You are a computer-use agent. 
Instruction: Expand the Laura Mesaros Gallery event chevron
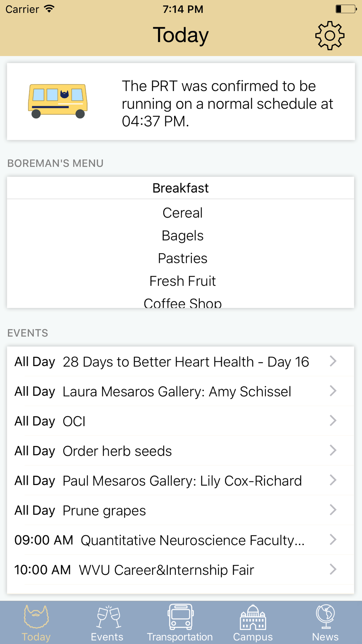333,391
